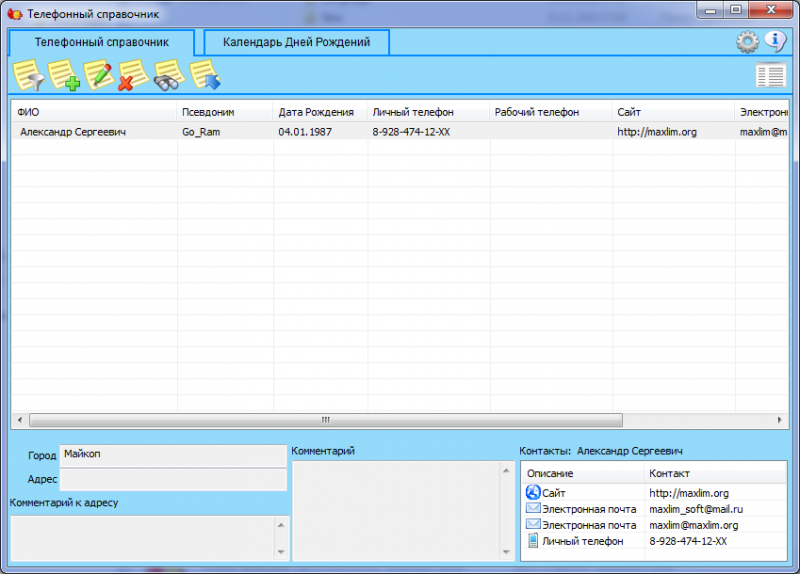Click the Комментарий text area
Viewport: 800px width, 574px height.
tap(397, 511)
